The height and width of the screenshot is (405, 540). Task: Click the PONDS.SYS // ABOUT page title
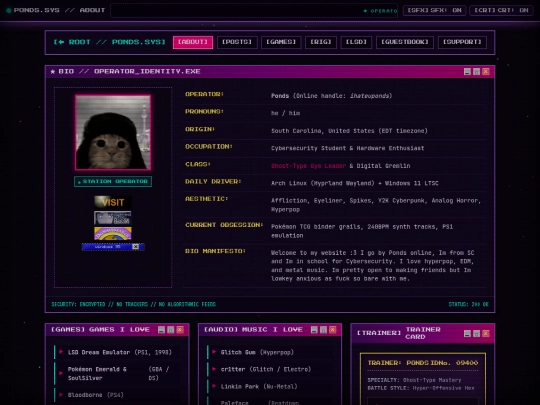click(59, 10)
